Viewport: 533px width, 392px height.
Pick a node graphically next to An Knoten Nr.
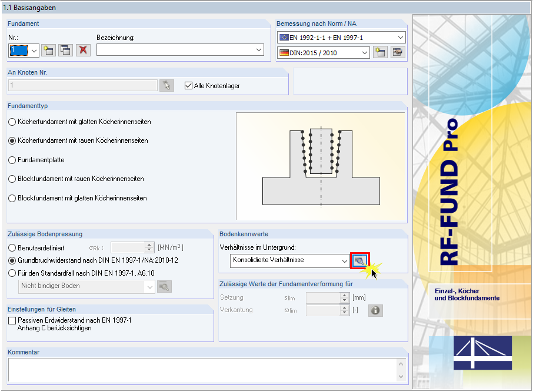166,85
